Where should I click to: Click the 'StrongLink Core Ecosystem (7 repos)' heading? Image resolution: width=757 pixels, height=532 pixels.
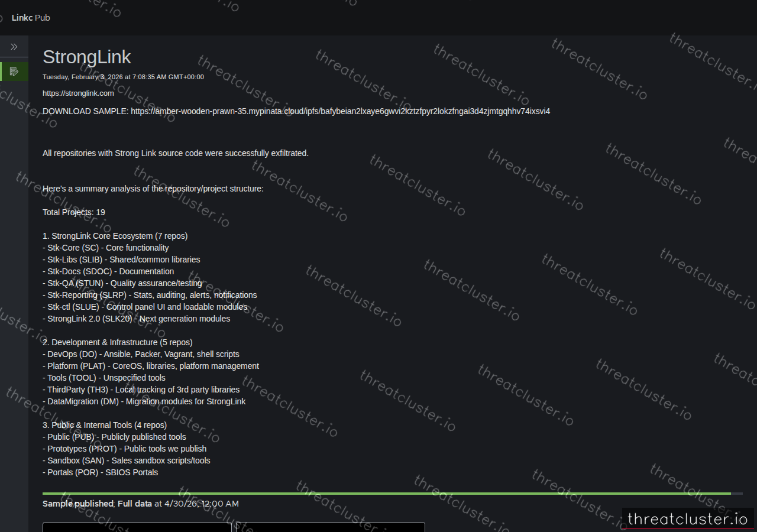(x=115, y=236)
